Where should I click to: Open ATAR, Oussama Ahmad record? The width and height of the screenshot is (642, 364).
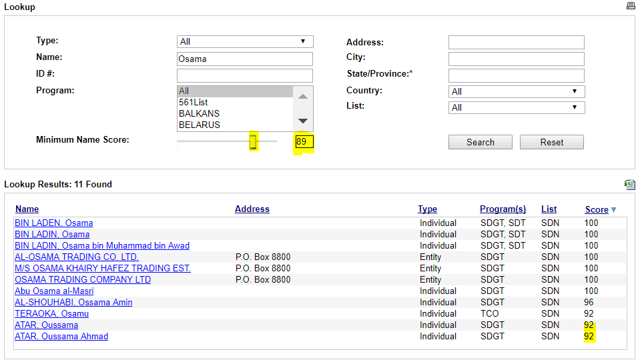tap(61, 336)
